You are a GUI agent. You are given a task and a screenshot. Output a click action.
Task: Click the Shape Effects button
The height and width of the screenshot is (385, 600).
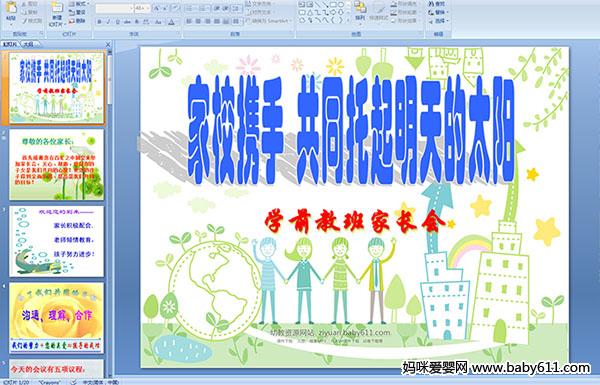coord(406,21)
